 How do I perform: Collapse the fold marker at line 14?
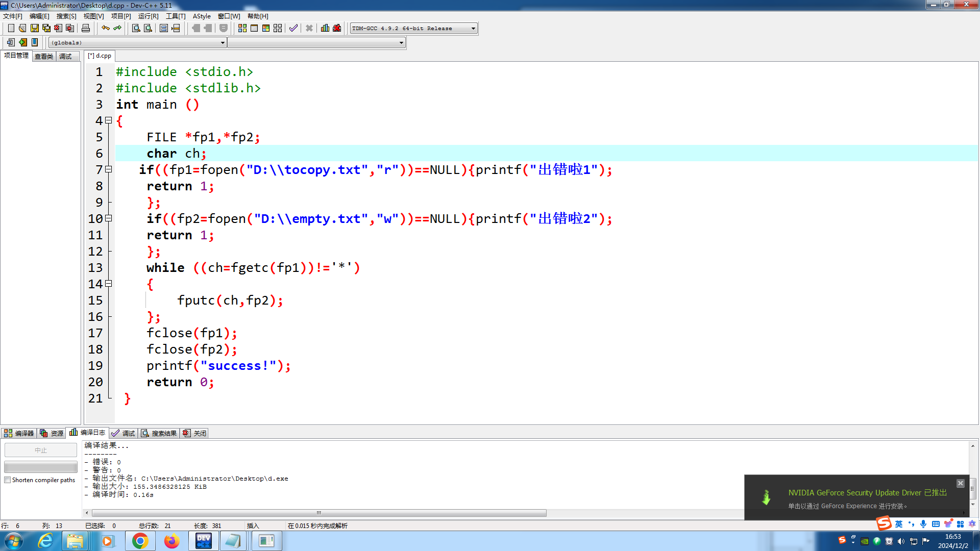[x=108, y=284]
